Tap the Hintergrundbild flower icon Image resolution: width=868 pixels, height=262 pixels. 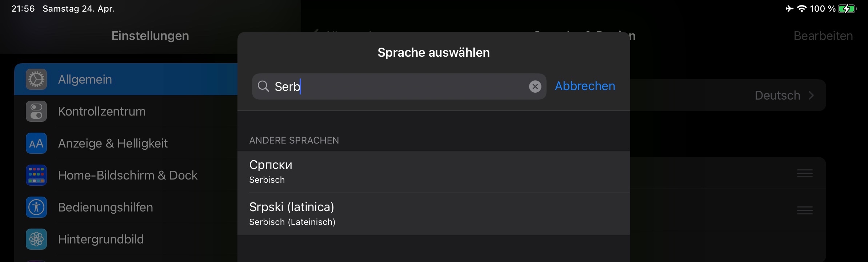(x=36, y=239)
